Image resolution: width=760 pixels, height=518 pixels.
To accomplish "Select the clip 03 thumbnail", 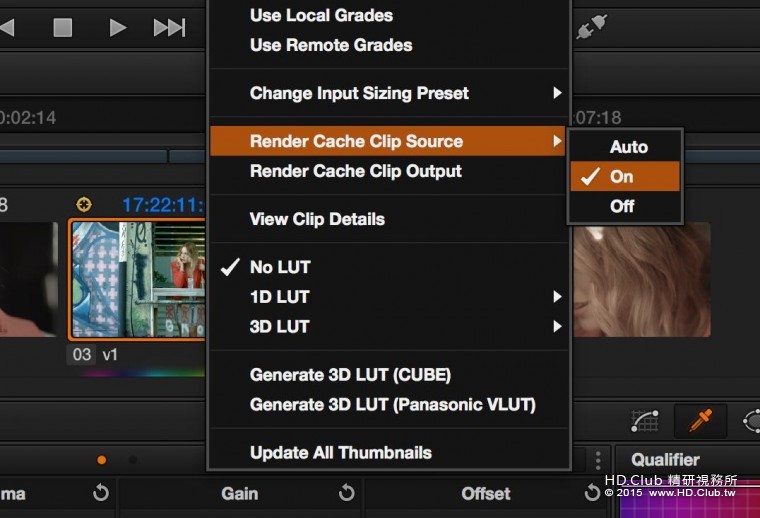I will pos(136,280).
